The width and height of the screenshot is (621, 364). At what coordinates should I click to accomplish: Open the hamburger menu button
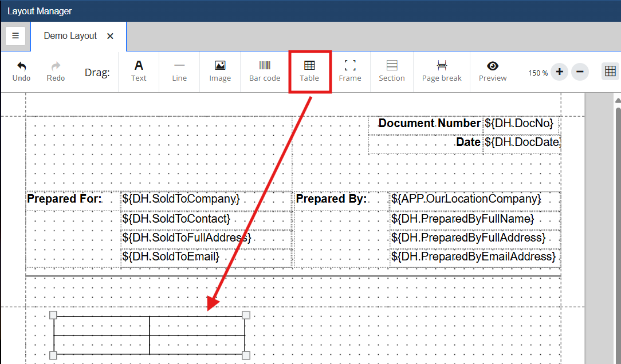click(x=15, y=35)
